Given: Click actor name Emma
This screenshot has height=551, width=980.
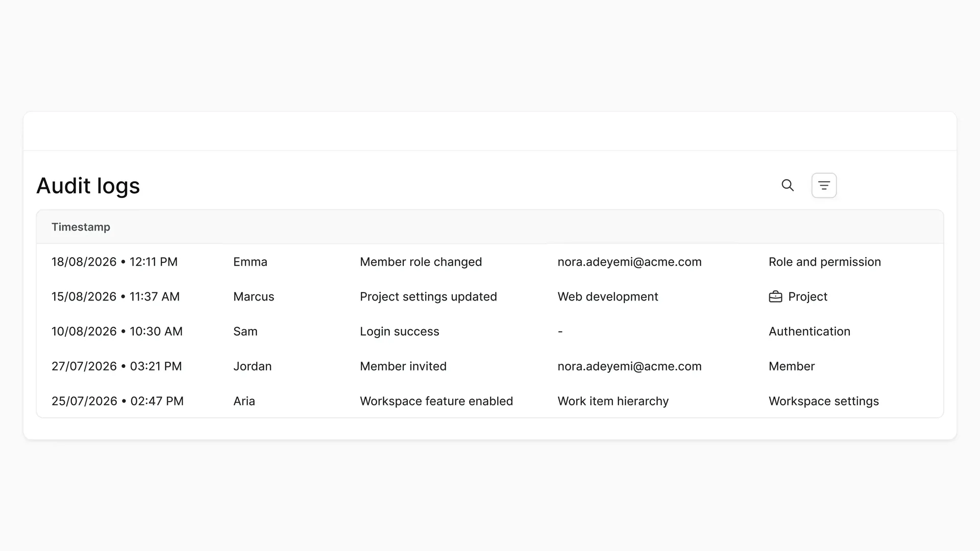Looking at the screenshot, I should tap(250, 262).
